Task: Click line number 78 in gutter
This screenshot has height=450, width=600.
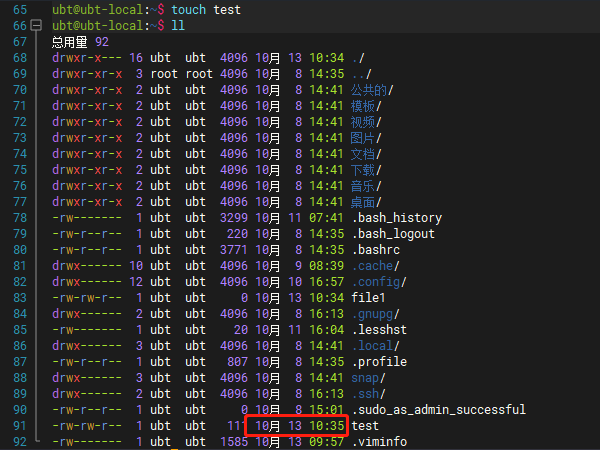Action: point(20,218)
